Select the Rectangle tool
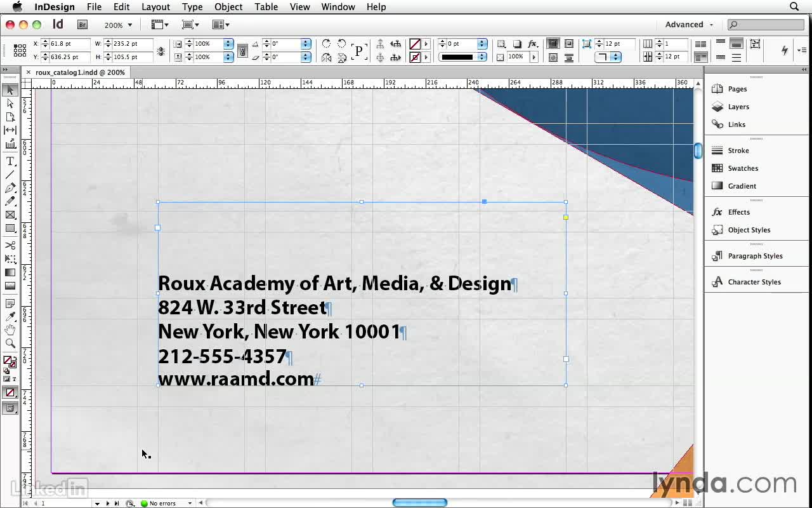 (x=10, y=229)
